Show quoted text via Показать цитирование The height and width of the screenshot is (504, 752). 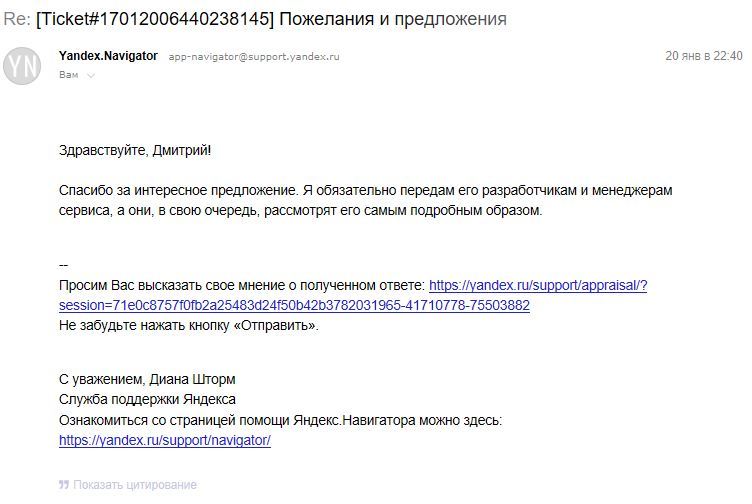(134, 485)
